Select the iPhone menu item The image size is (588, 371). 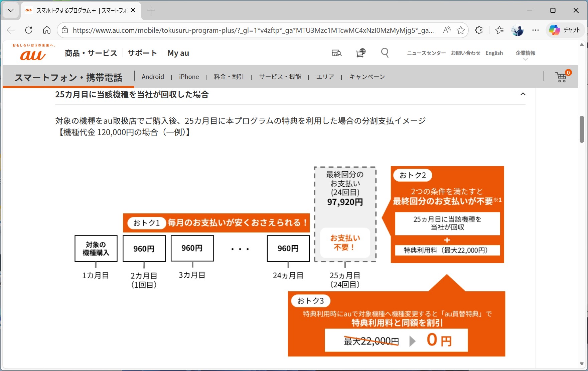coord(189,77)
